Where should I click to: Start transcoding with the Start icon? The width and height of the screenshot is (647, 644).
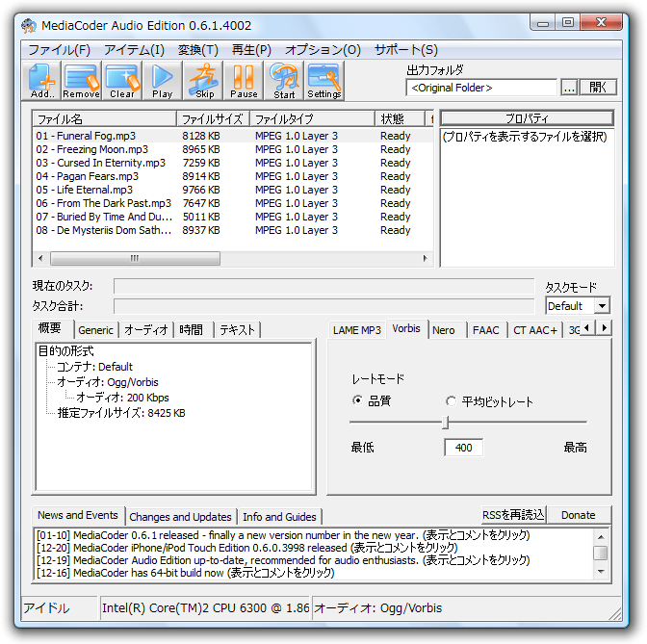point(284,81)
